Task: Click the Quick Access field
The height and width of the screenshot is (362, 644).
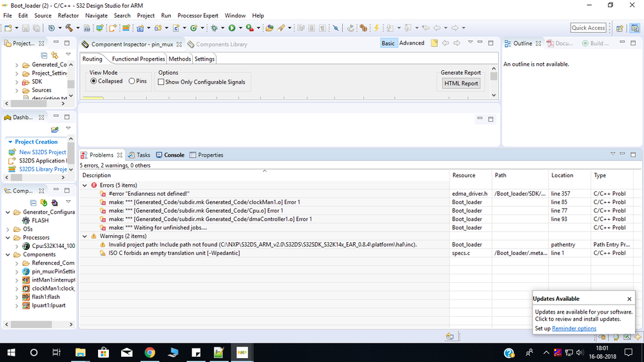Action: click(588, 28)
